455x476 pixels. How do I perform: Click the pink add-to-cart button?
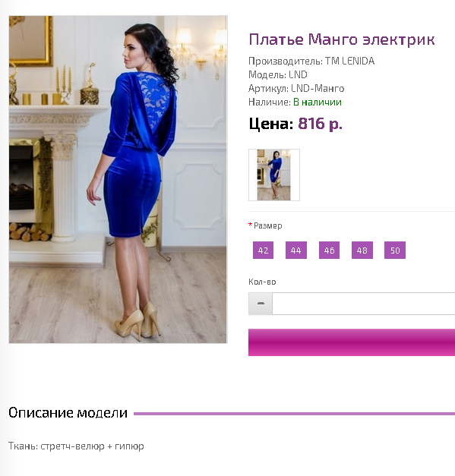click(352, 342)
